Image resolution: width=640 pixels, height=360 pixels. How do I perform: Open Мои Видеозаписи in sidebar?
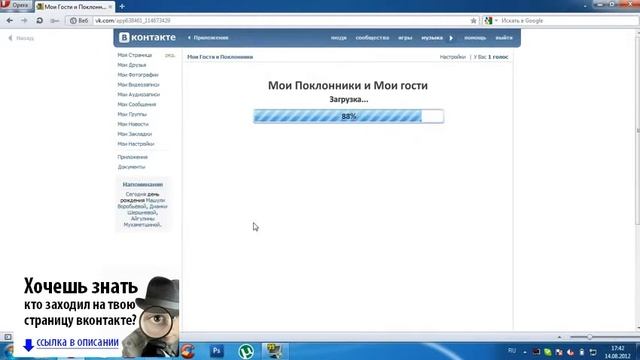coord(138,84)
